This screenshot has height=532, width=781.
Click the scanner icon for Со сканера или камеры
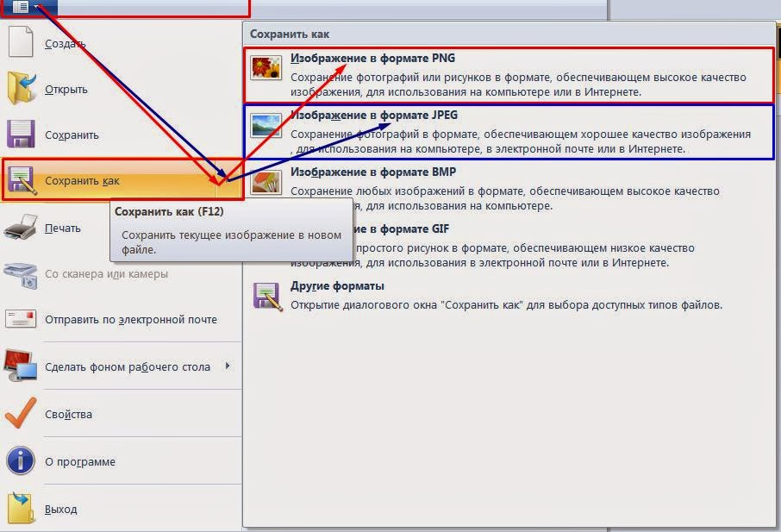[x=21, y=274]
